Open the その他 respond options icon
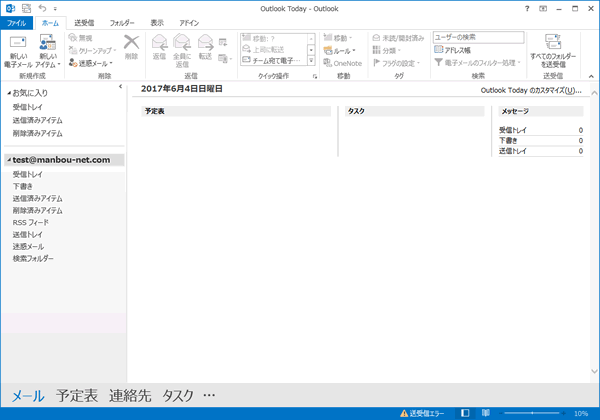The image size is (600, 420). 225,59
